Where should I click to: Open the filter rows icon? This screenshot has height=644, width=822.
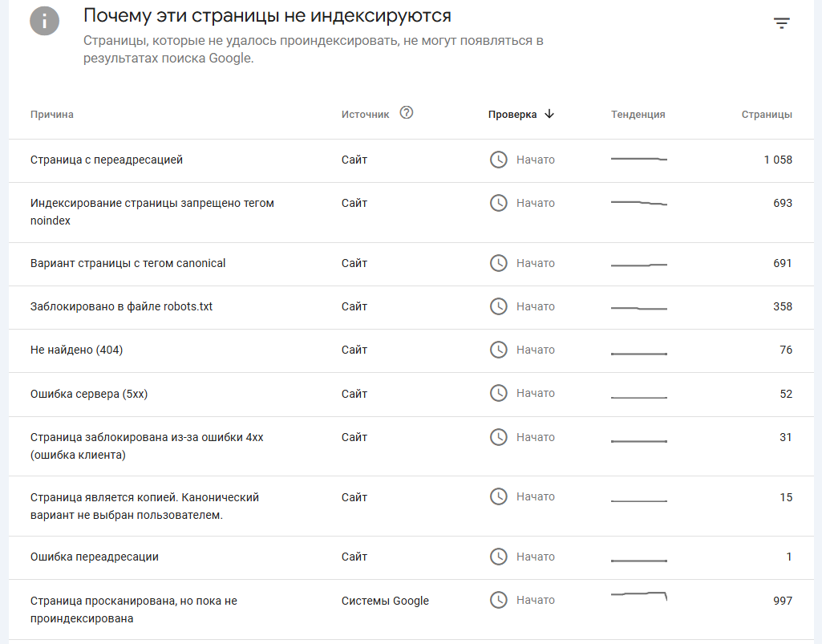(x=782, y=23)
